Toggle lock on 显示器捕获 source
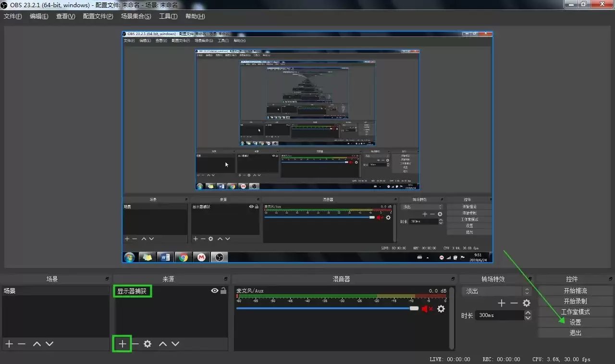Screen dimensions: 615x364 223,291
